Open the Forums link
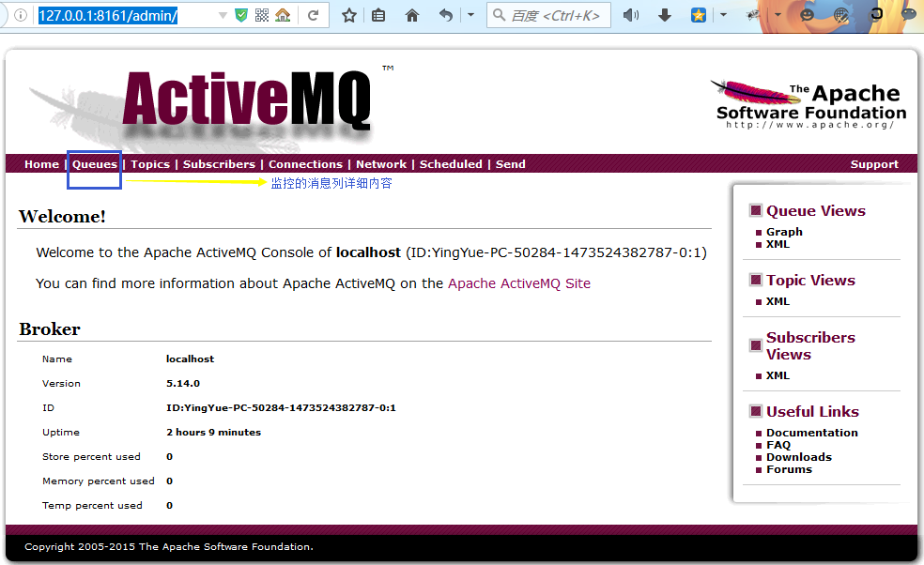Viewport: 924px width, 565px height. point(789,469)
